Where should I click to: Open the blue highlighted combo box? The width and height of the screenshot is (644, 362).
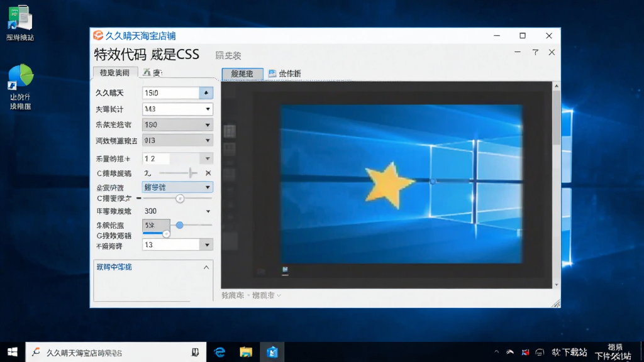[177, 187]
